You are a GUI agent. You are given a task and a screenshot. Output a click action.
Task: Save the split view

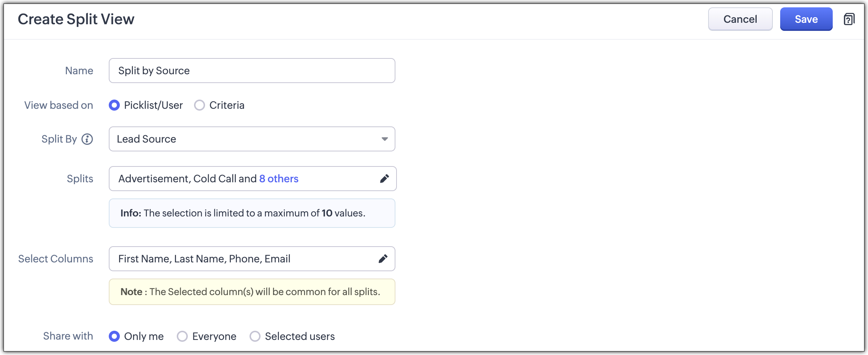(x=806, y=19)
